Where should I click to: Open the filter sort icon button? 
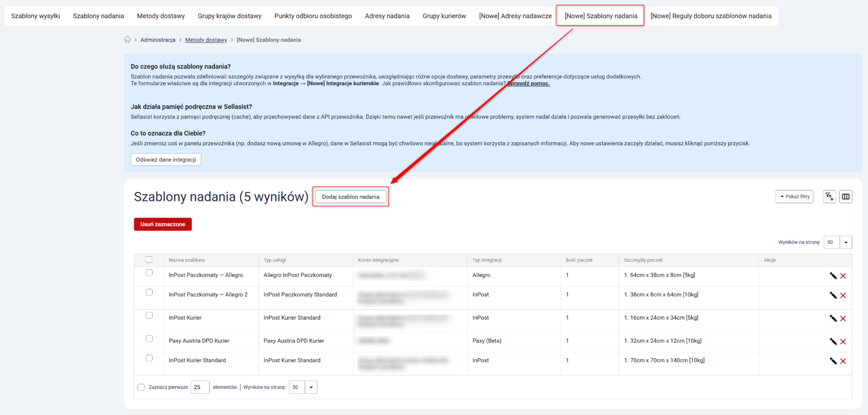click(829, 196)
